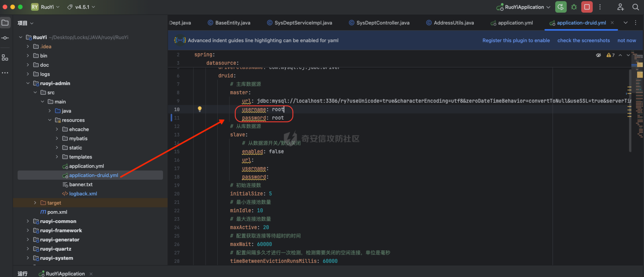Image resolution: width=644 pixels, height=277 pixels.
Task: Collapse the resources folder
Action: [x=50, y=120]
